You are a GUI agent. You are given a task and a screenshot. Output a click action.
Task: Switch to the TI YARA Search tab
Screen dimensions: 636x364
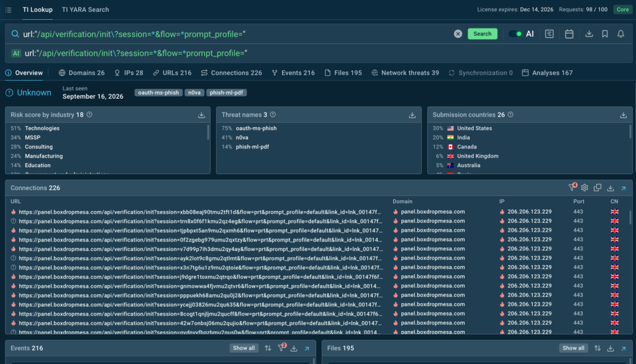[x=85, y=10]
